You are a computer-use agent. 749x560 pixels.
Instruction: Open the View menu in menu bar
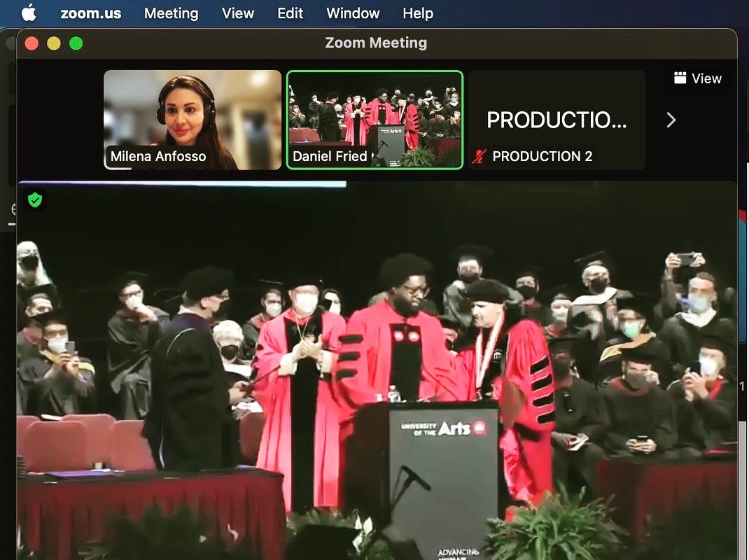(238, 13)
